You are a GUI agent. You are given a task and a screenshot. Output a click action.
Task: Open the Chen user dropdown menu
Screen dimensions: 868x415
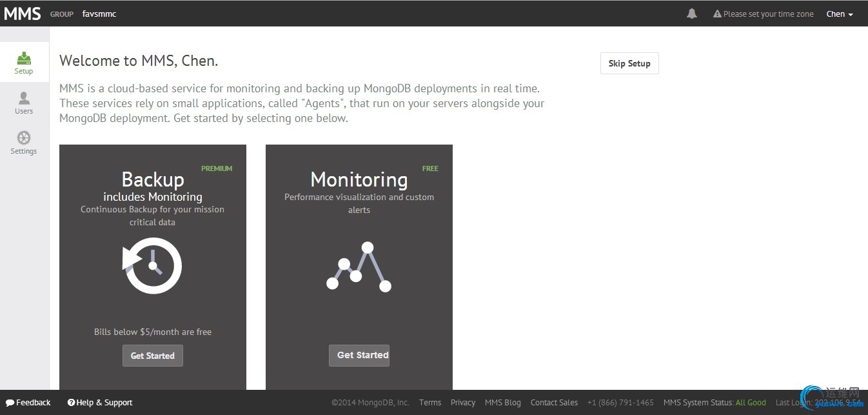pyautogui.click(x=840, y=14)
